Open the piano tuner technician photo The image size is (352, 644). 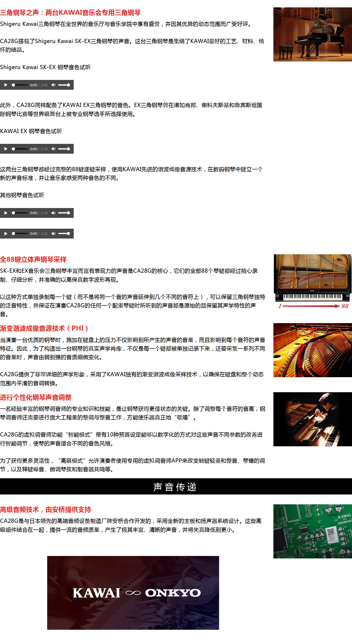pyautogui.click(x=312, y=419)
